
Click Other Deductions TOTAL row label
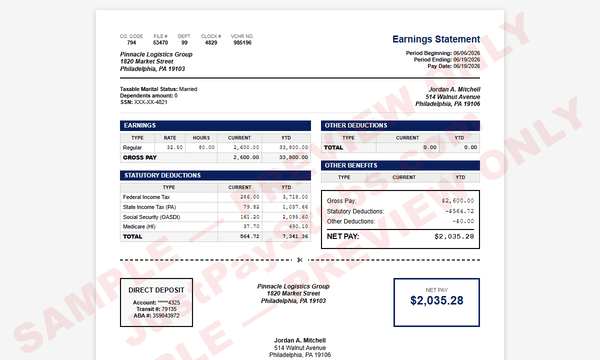coord(333,148)
